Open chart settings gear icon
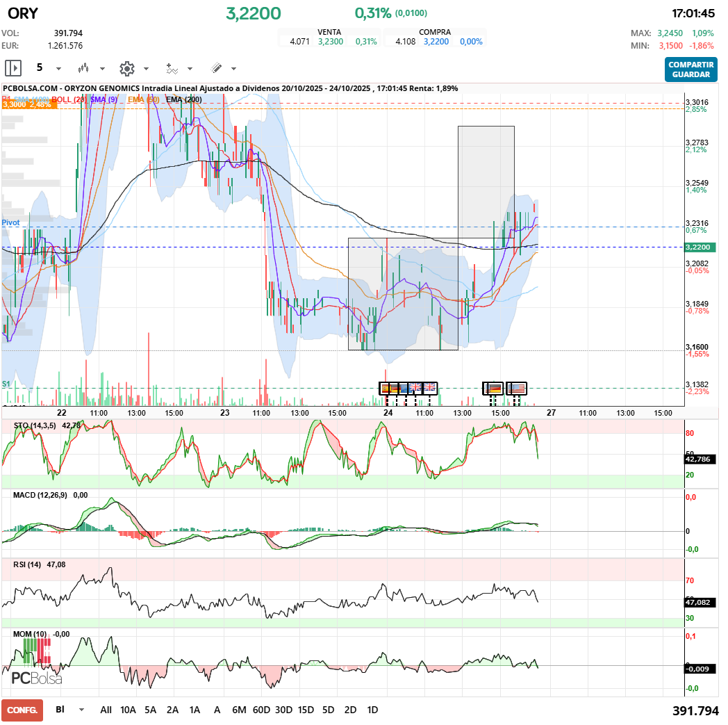Image resolution: width=728 pixels, height=725 pixels. click(126, 68)
